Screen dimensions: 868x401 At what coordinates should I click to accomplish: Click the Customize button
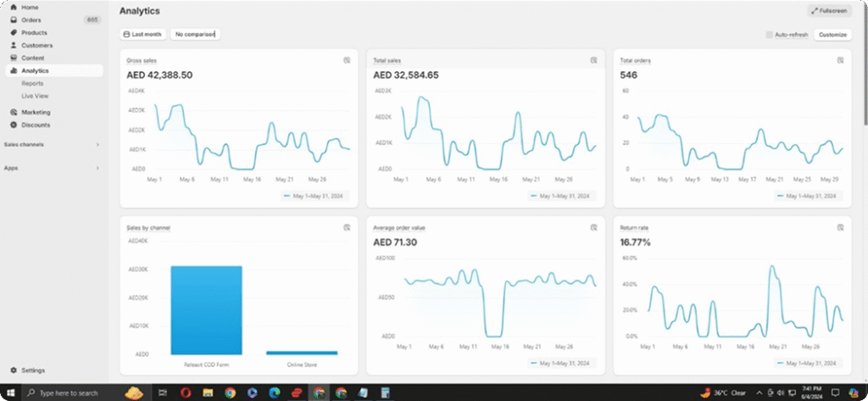832,35
